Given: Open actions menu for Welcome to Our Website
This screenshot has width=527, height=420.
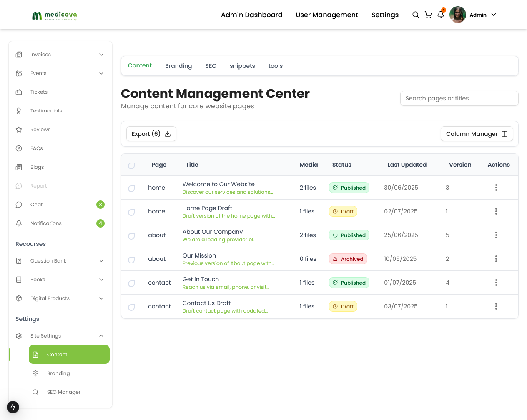Looking at the screenshot, I should 496,187.
